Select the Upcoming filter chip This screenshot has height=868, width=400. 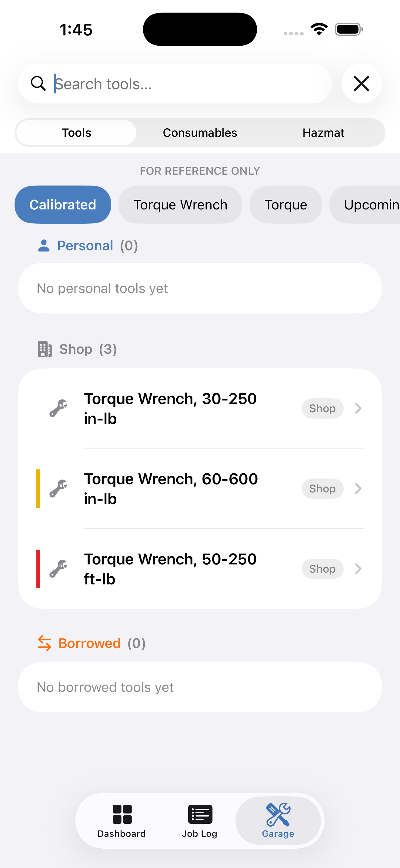365,205
